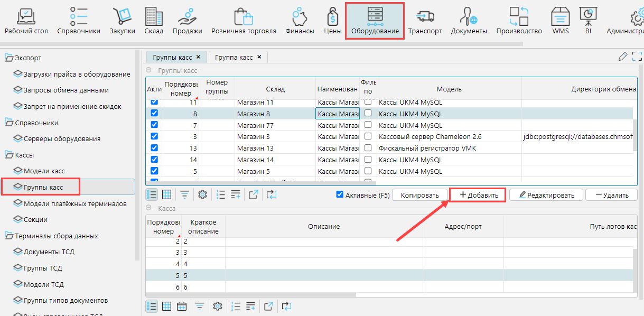This screenshot has height=316, width=644.
Task: Click the filter icon in Группы касс toolbar
Action: click(184, 194)
